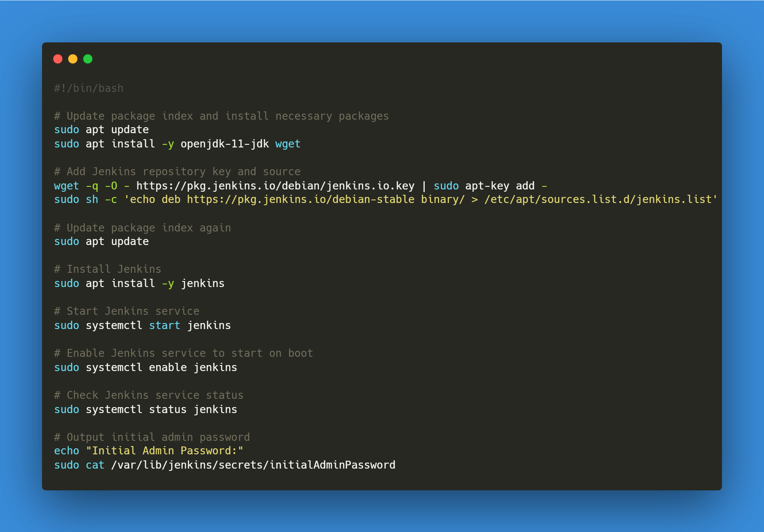The height and width of the screenshot is (532, 764).
Task: Click the 'Check Jenkins service status' comment
Action: 149,395
